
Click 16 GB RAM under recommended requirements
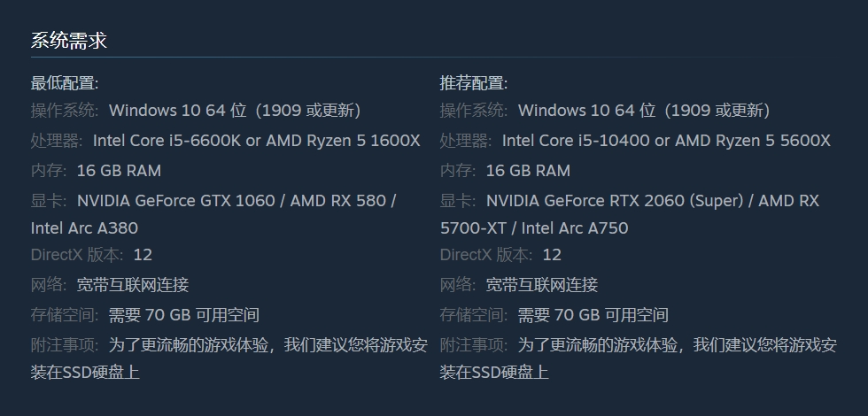pyautogui.click(x=528, y=171)
